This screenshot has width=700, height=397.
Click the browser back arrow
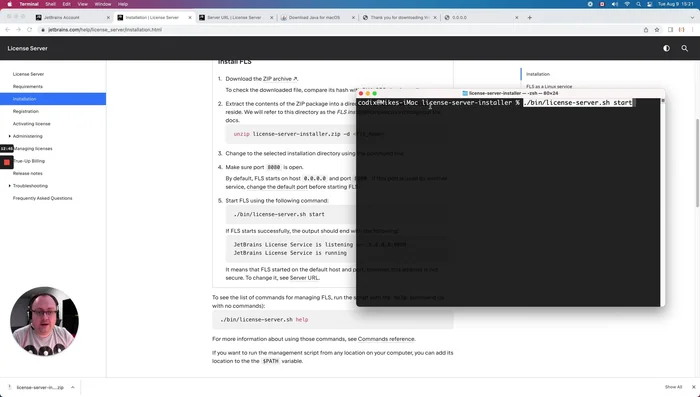(8, 30)
